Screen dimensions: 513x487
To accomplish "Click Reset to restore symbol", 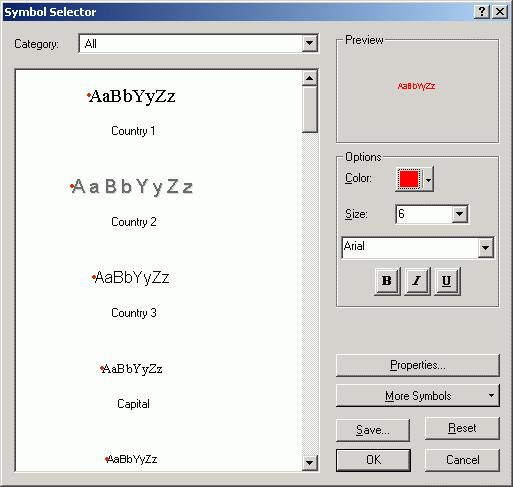I will tap(462, 428).
